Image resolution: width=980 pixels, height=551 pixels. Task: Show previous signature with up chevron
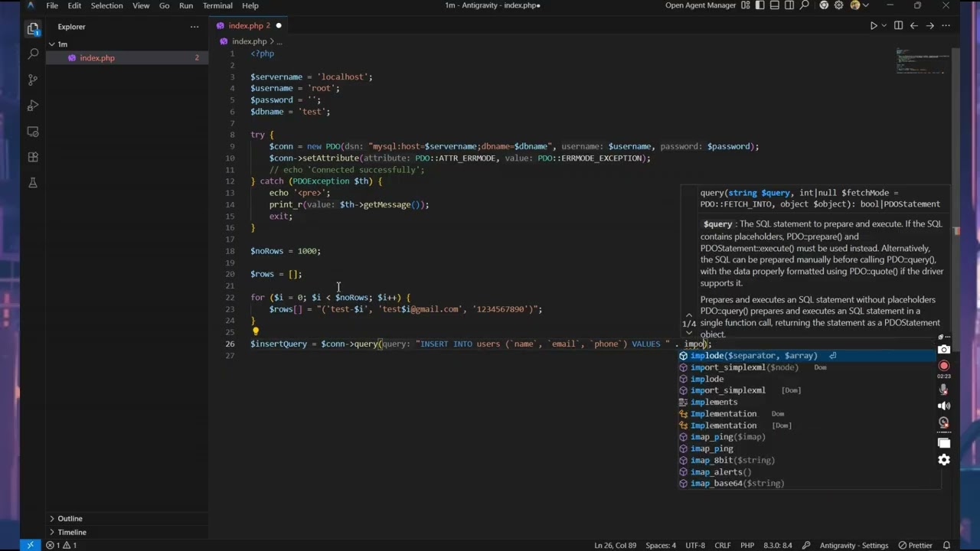click(x=689, y=315)
